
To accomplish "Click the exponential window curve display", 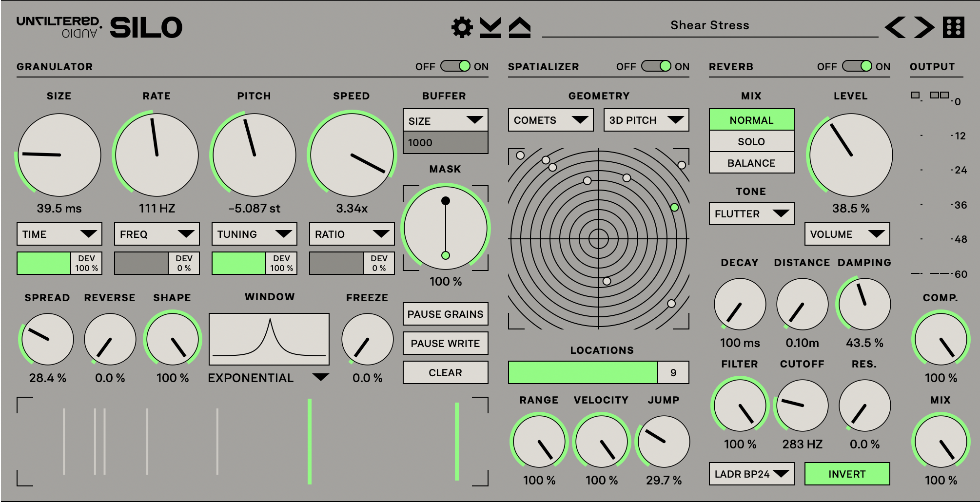I will (269, 339).
